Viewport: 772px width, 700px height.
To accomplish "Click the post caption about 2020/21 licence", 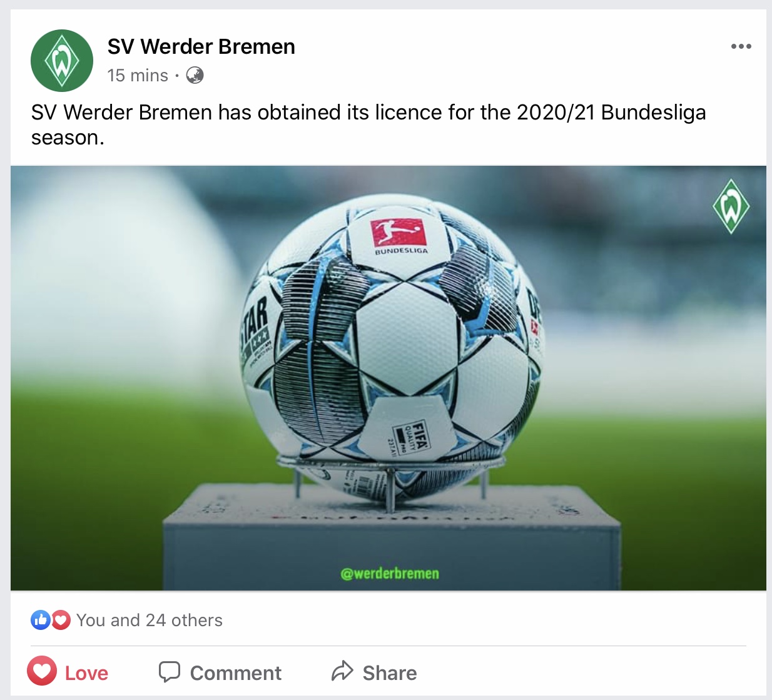I will (x=368, y=124).
